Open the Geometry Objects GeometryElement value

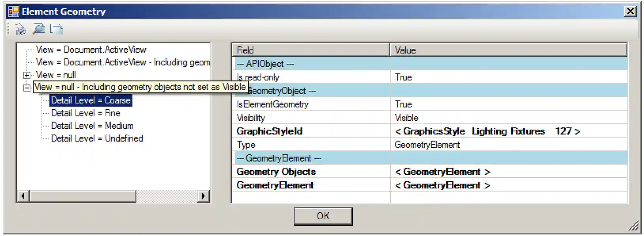point(442,172)
